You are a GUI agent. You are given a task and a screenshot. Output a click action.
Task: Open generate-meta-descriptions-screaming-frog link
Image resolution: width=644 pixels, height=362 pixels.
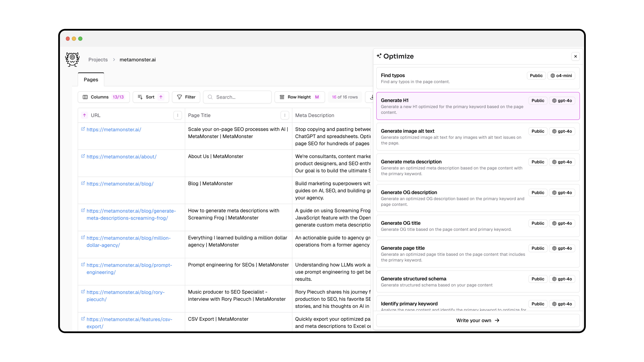tap(131, 215)
